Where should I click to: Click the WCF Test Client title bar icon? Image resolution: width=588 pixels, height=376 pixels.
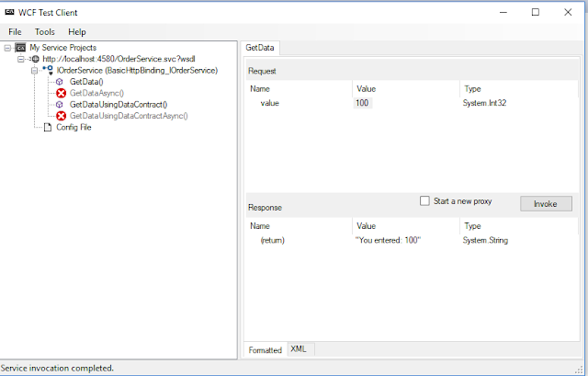point(9,12)
